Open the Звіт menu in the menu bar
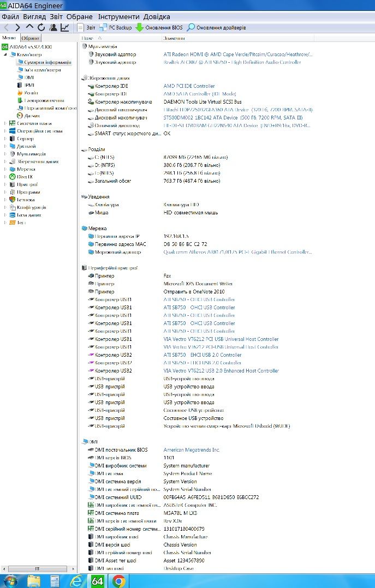This screenshot has height=588, width=375. click(x=56, y=16)
